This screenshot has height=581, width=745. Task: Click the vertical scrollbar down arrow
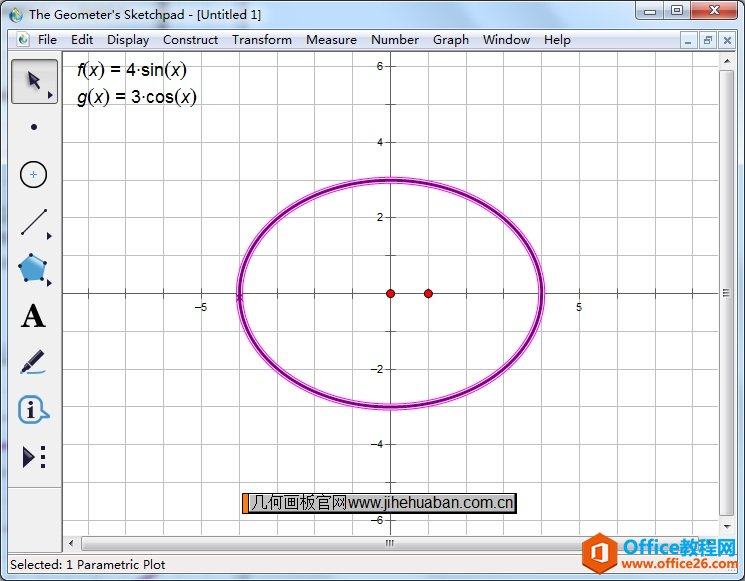click(x=727, y=525)
